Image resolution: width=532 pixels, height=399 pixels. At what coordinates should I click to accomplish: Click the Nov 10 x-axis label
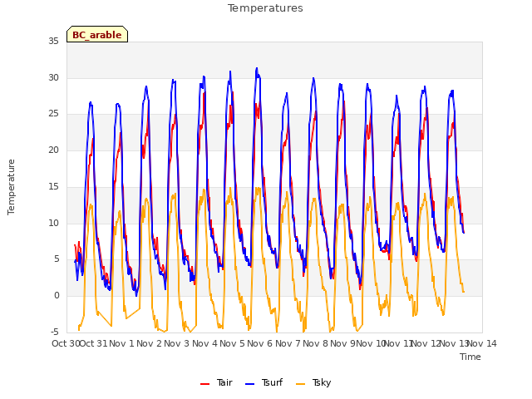pos(371,343)
